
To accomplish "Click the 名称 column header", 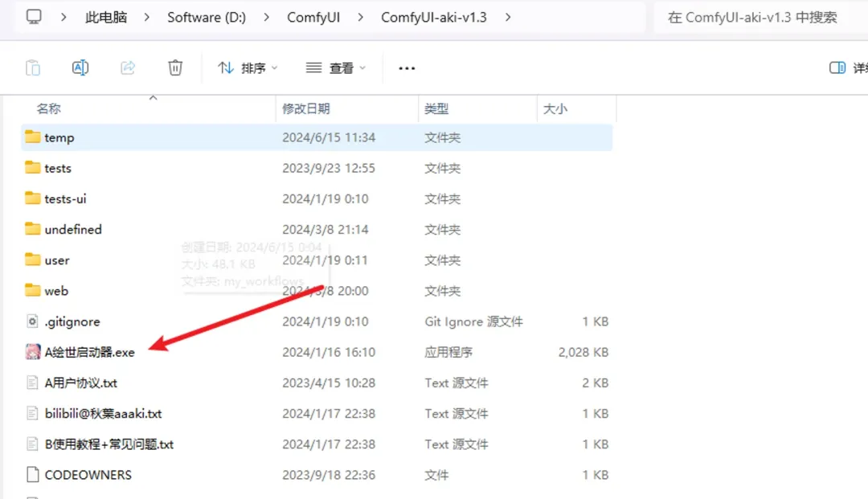I will click(x=49, y=108).
